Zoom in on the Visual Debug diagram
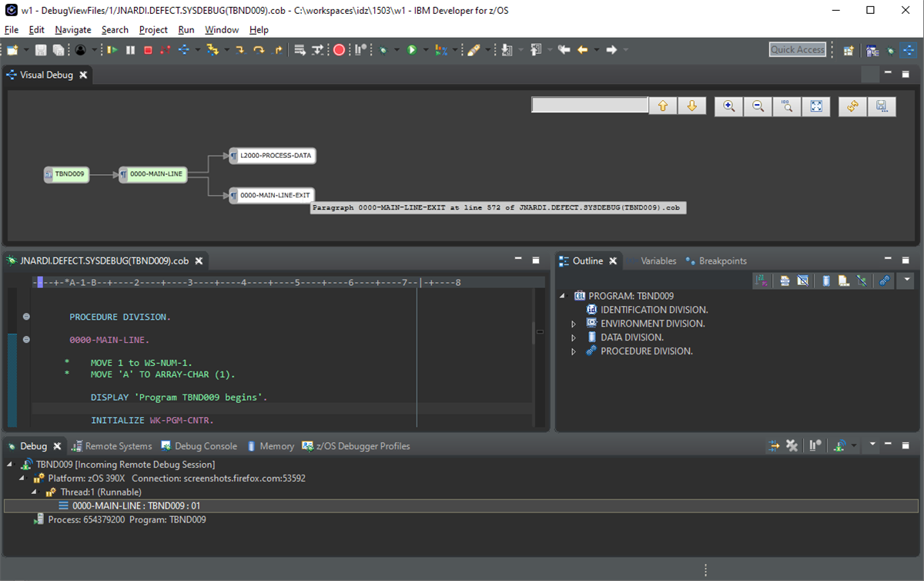Screen dimensions: 924x581 (728, 106)
